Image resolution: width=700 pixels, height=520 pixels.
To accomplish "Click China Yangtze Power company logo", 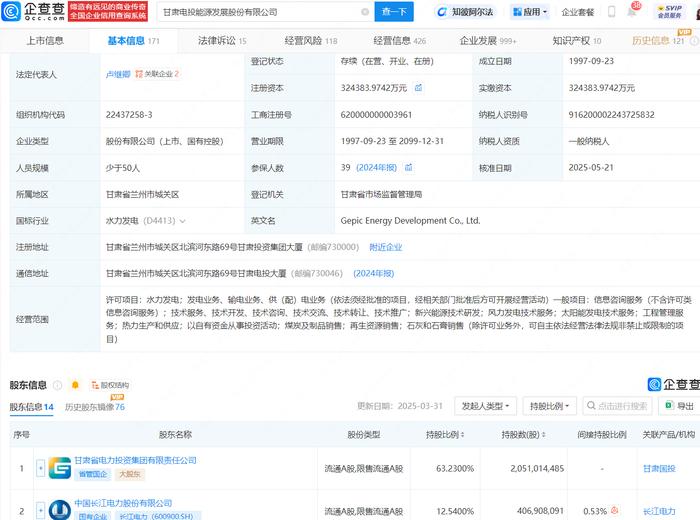I will click(x=60, y=509).
